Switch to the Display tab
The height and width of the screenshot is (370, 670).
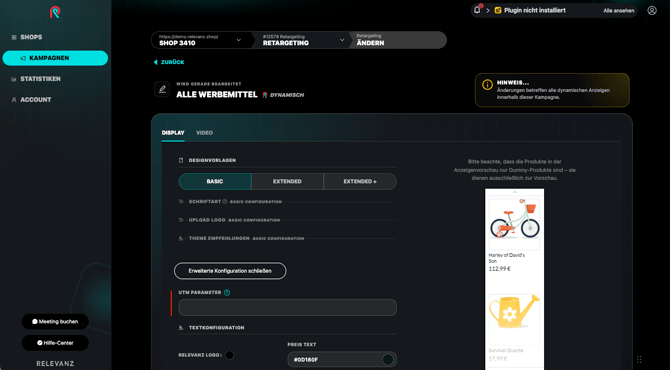pyautogui.click(x=173, y=133)
